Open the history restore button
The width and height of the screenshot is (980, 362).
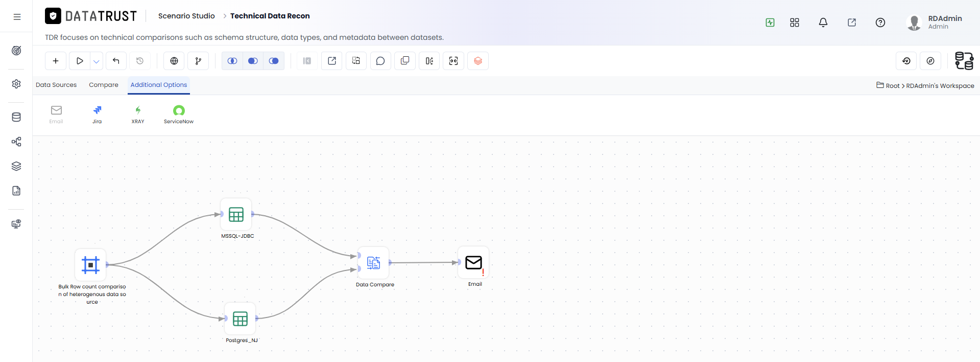coord(140,61)
